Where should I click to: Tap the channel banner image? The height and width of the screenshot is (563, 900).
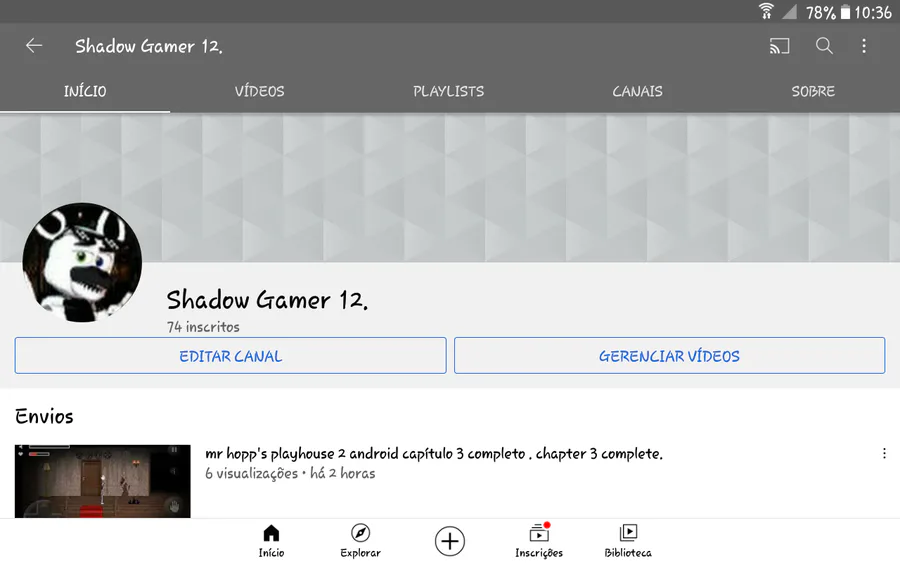pyautogui.click(x=450, y=188)
